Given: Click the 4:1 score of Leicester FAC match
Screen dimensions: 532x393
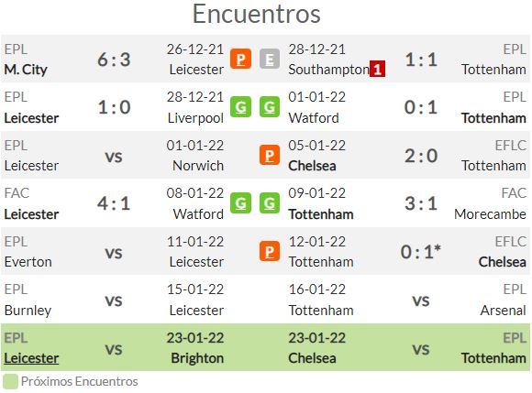Looking at the screenshot, I should pos(114,203).
